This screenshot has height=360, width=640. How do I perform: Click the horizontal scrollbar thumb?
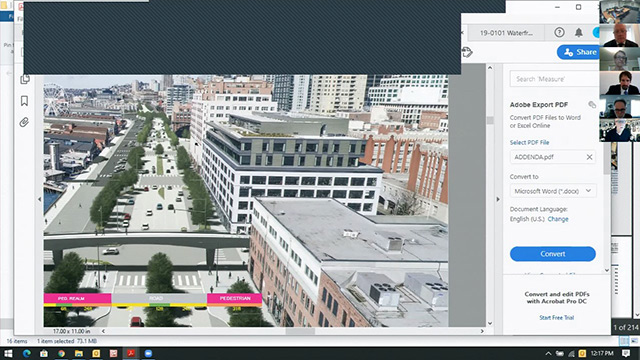coord(300,331)
